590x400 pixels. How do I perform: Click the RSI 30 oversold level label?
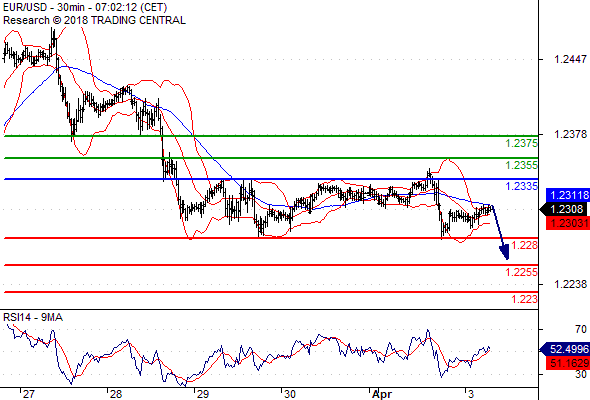[581, 374]
